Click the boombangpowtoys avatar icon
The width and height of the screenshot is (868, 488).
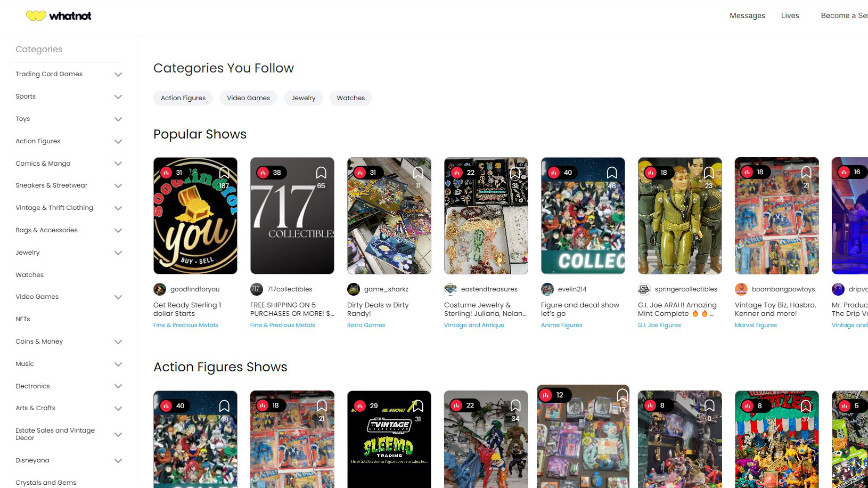pos(741,289)
